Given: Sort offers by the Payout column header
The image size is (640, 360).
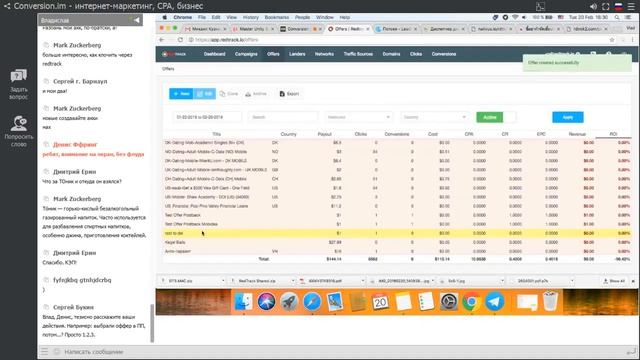Looking at the screenshot, I should point(324,134).
